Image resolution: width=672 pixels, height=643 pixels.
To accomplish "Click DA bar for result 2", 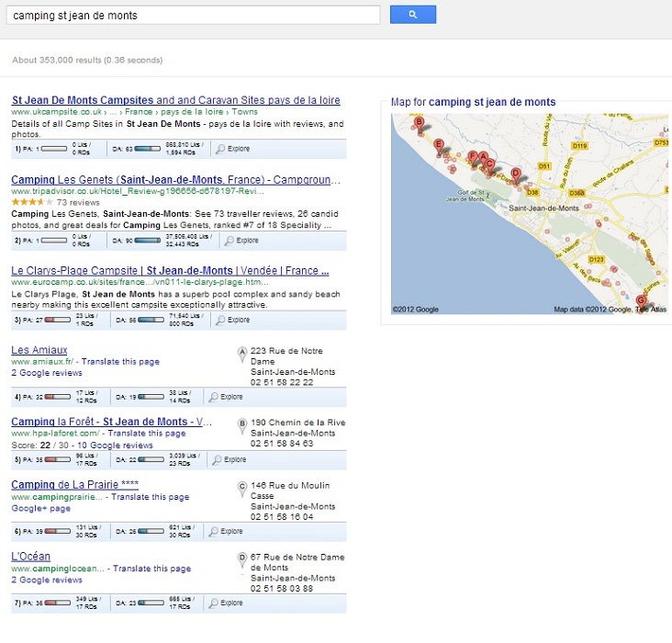I will [x=148, y=241].
